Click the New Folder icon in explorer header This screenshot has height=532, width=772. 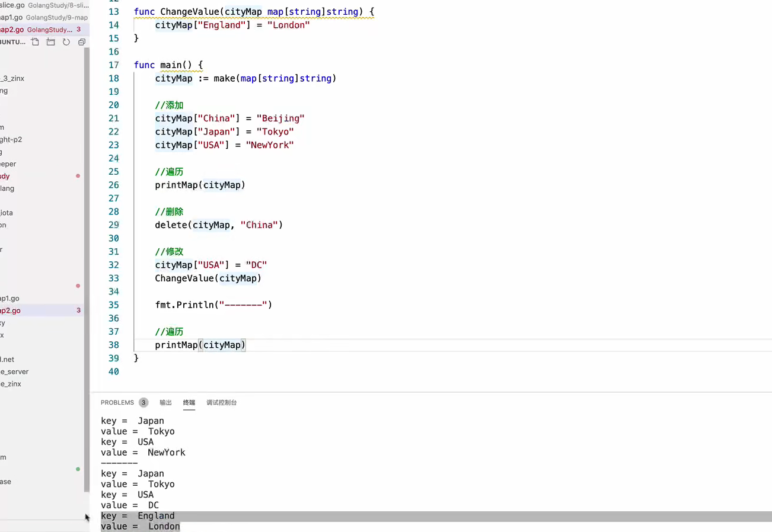point(51,42)
